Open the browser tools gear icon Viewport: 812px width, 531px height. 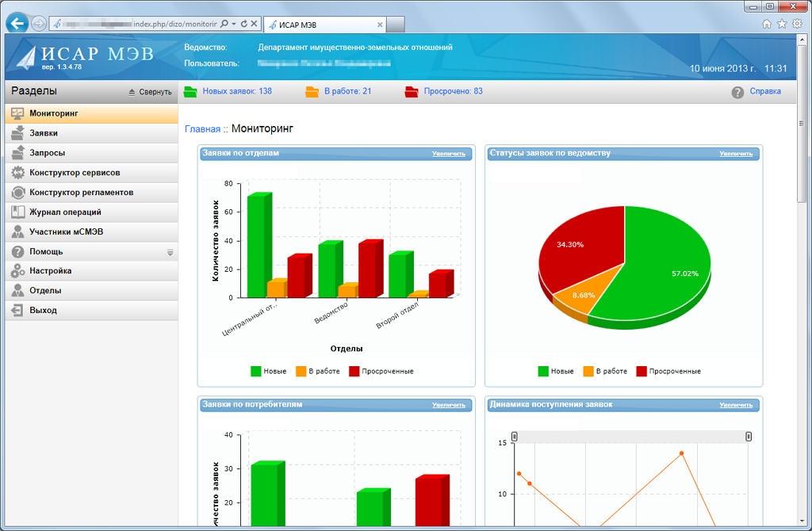tap(797, 24)
